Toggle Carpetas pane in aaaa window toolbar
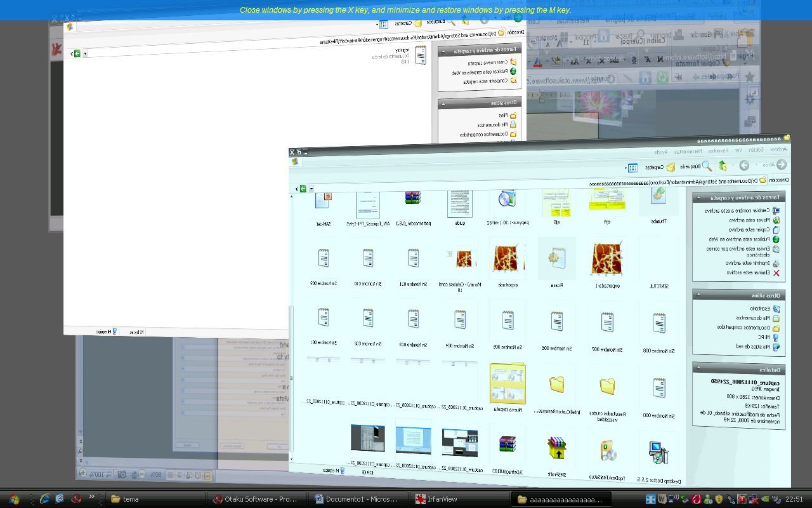 [660, 167]
